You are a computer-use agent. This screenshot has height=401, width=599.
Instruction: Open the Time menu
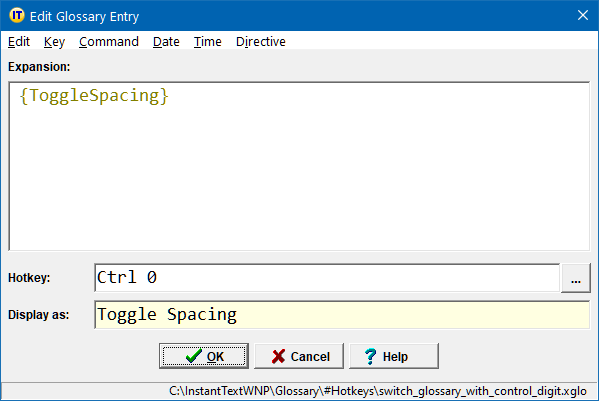pos(207,41)
